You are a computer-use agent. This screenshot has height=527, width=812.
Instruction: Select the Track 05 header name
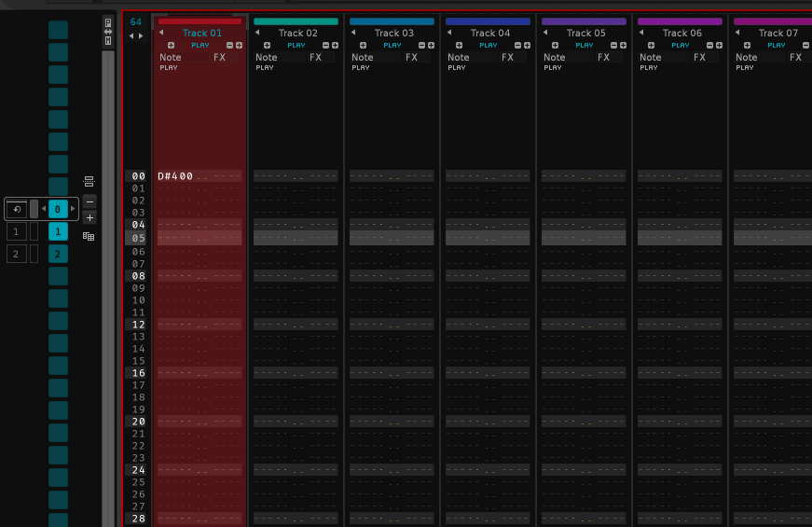coord(586,33)
